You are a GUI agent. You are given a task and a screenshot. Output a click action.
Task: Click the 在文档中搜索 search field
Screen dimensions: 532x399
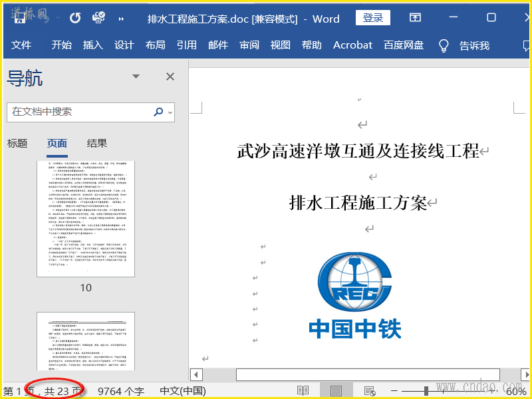tap(90, 112)
